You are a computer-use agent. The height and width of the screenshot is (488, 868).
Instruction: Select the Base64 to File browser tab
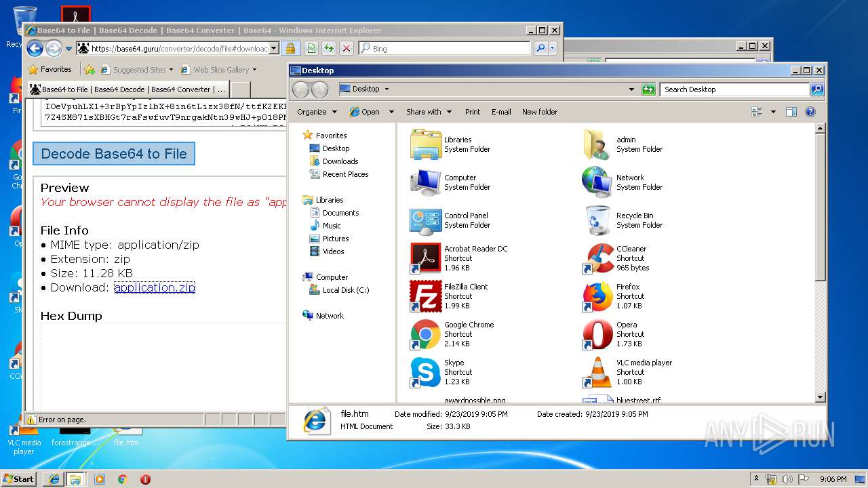coord(127,89)
